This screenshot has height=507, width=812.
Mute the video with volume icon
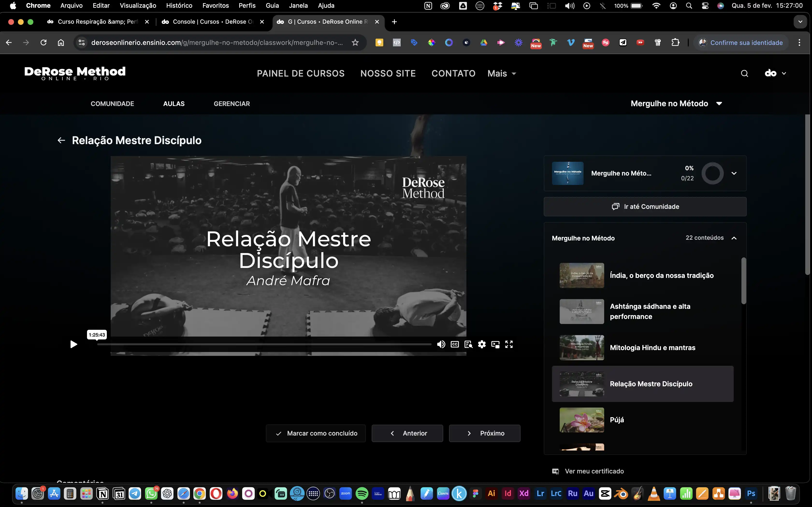pos(441,344)
